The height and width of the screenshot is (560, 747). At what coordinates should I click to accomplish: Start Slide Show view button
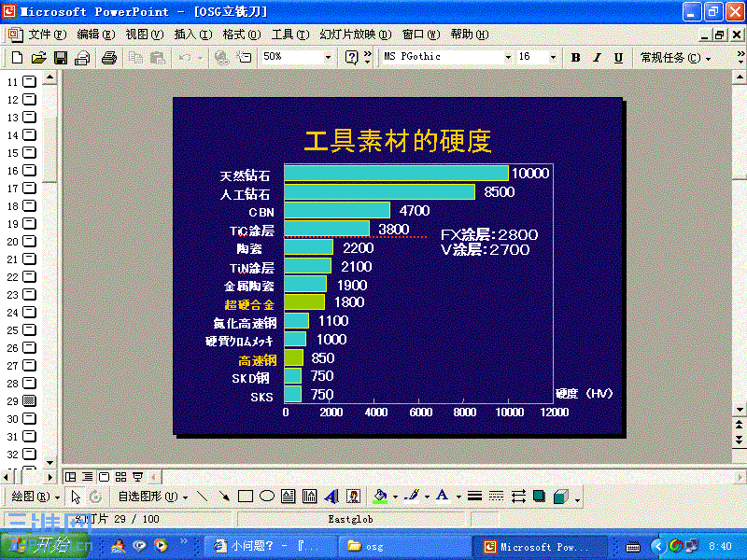click(x=137, y=477)
